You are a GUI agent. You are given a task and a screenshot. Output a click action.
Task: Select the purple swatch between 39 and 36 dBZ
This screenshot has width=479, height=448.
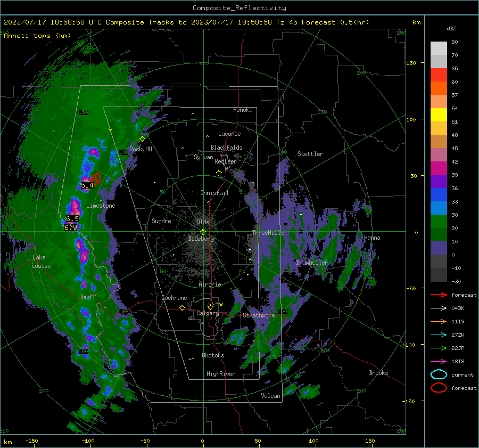[439, 182]
